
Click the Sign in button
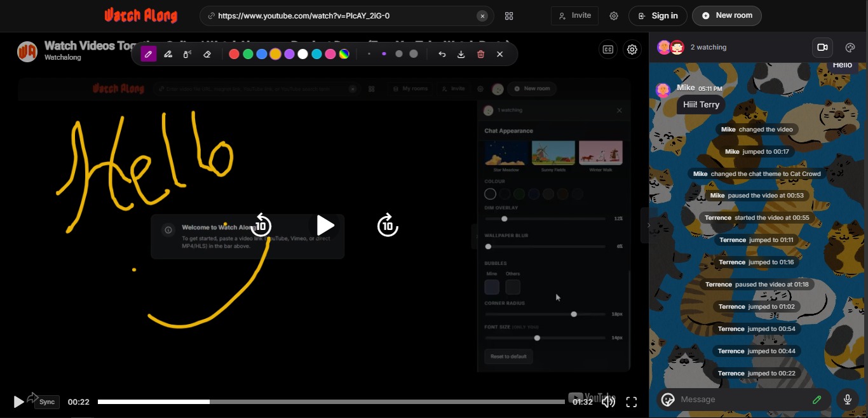tap(658, 16)
